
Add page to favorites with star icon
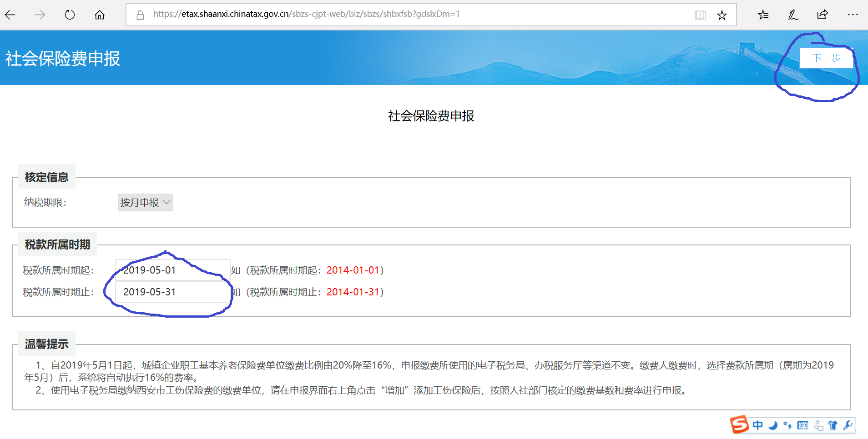click(x=722, y=15)
